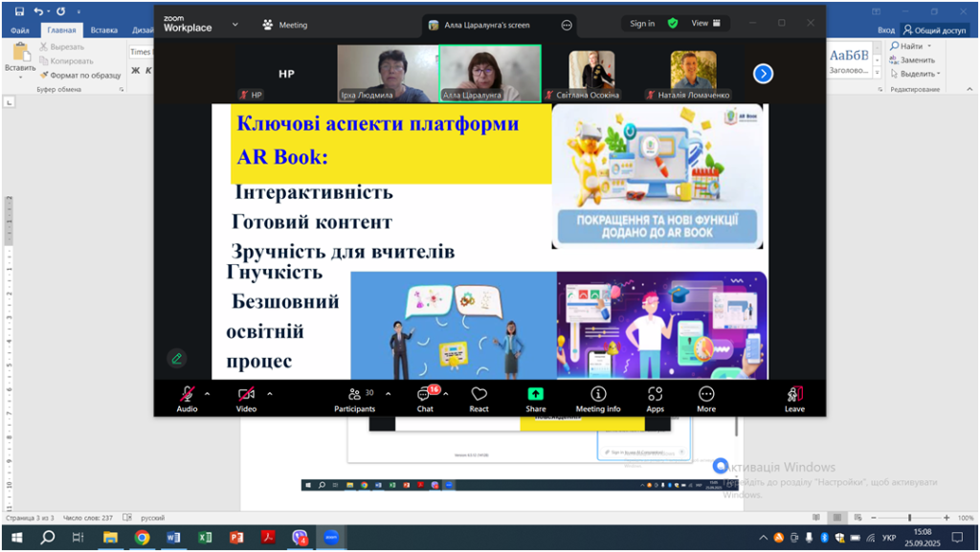Unmute Audio in the Zoom toolbar

(x=187, y=399)
